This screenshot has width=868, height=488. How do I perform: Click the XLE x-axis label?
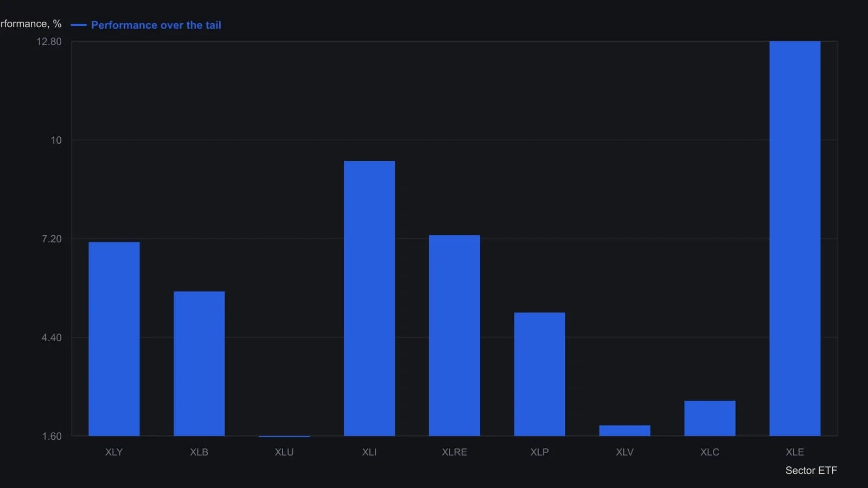click(x=795, y=452)
